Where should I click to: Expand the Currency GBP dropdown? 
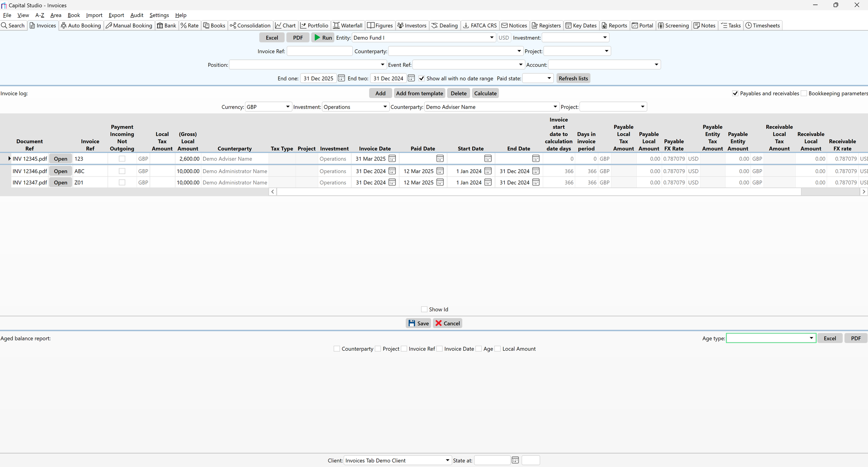coord(287,107)
